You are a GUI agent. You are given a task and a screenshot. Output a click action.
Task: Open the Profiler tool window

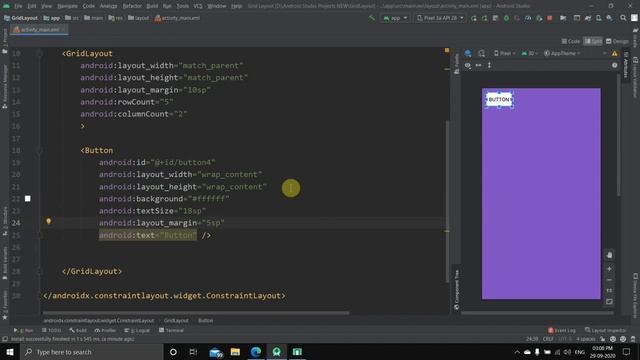point(105,330)
